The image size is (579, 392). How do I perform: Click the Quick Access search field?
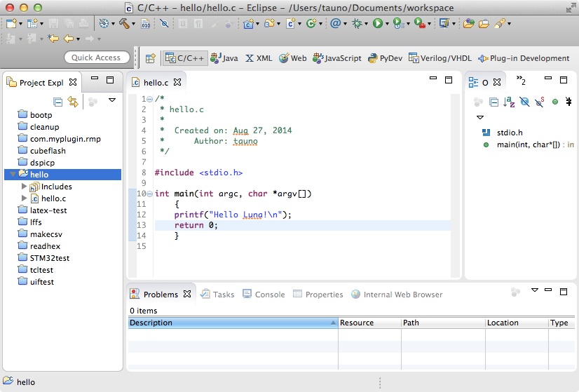click(96, 58)
